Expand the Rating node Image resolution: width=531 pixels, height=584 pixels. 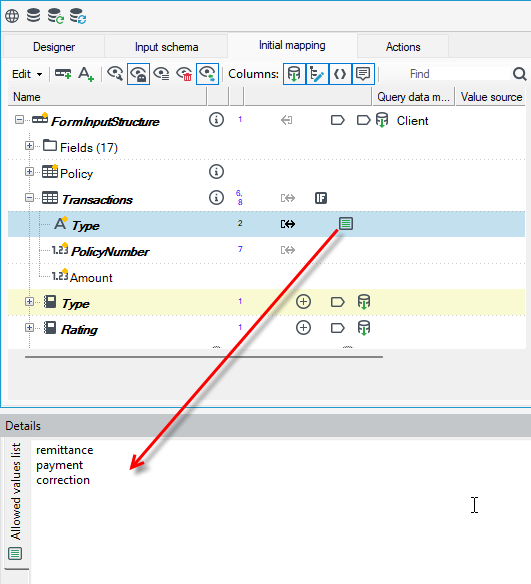[x=29, y=328]
